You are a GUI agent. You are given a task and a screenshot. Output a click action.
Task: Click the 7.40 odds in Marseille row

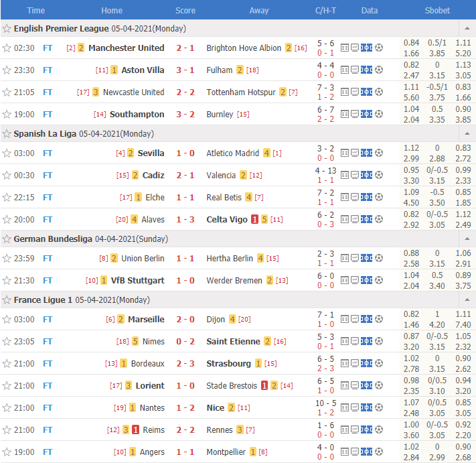463,325
